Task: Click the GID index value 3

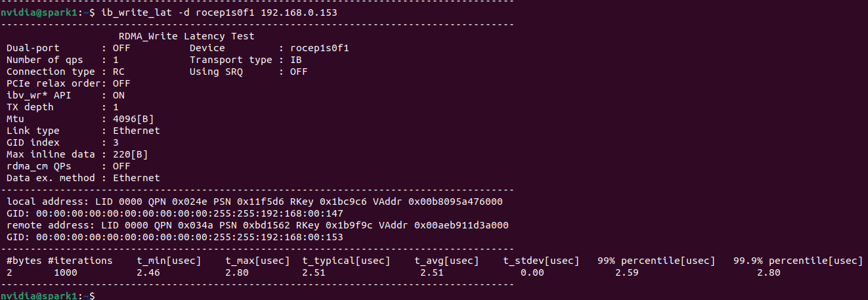Action: [116, 142]
